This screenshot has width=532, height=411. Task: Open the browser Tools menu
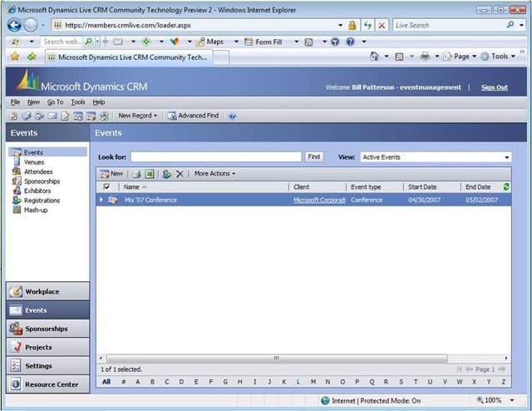(498, 57)
